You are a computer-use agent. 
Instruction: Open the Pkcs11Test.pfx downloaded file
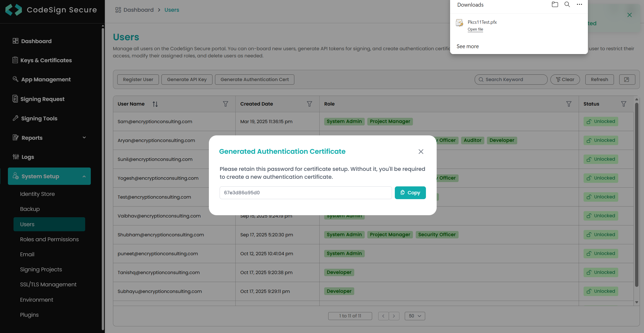tap(475, 29)
